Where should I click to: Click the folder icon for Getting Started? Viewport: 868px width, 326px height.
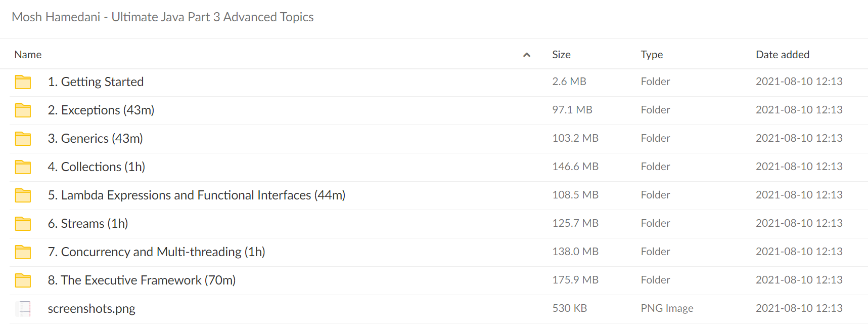pyautogui.click(x=23, y=82)
